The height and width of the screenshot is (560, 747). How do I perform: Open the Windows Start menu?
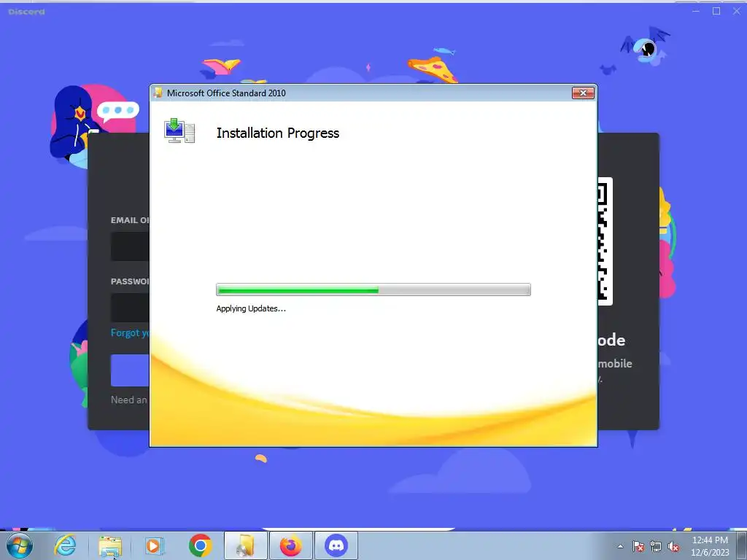(20, 545)
